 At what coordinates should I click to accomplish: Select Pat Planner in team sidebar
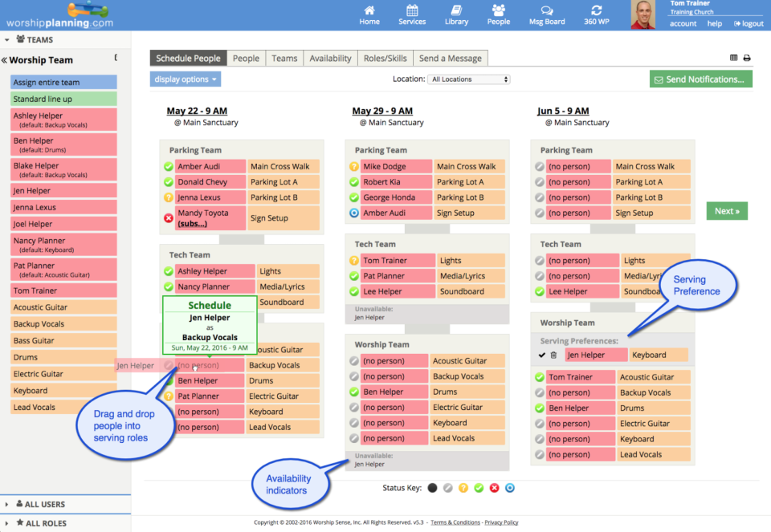coord(63,269)
